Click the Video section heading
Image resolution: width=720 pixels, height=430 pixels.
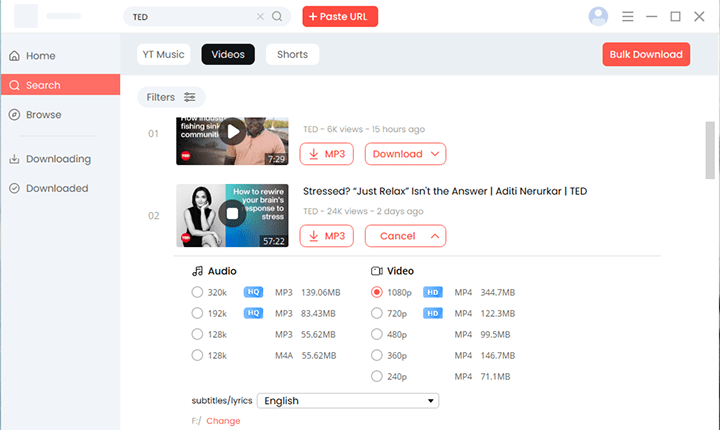pyautogui.click(x=392, y=271)
